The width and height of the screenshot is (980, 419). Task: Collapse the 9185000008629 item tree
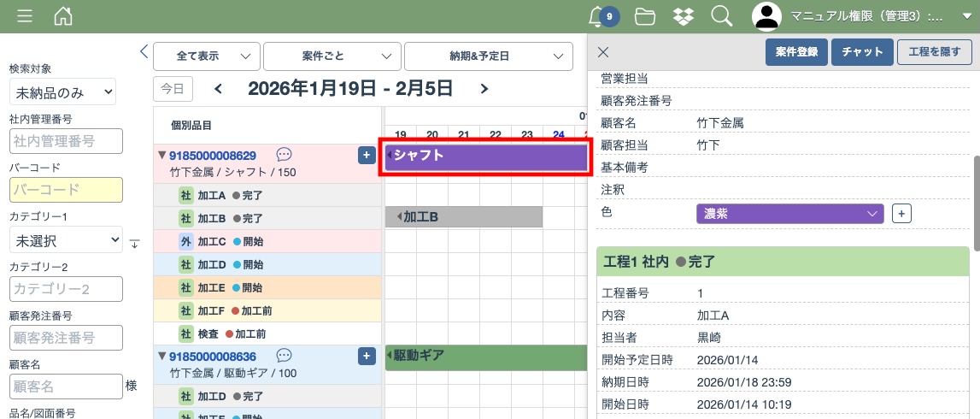[x=161, y=155]
